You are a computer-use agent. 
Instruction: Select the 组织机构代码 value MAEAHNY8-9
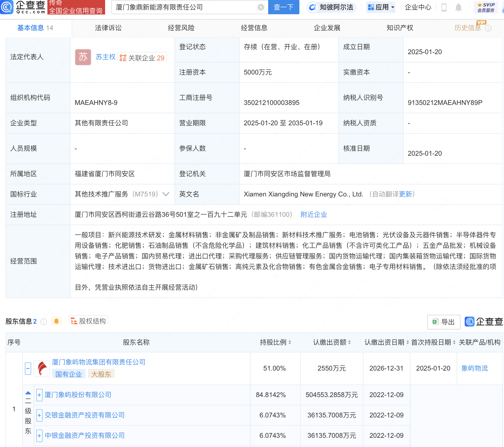96,103
